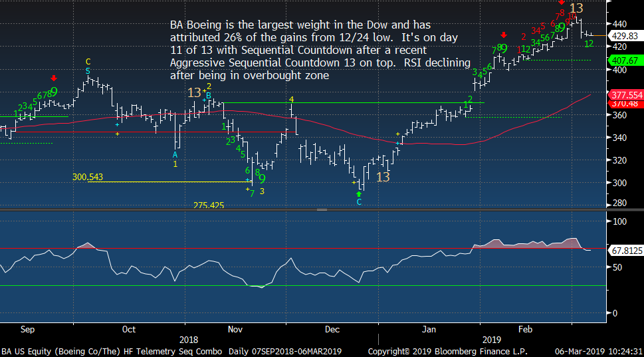Click the Copyright 2019 Bloomberg Finance L.P. text
The image size is (644, 357).
coord(448,352)
